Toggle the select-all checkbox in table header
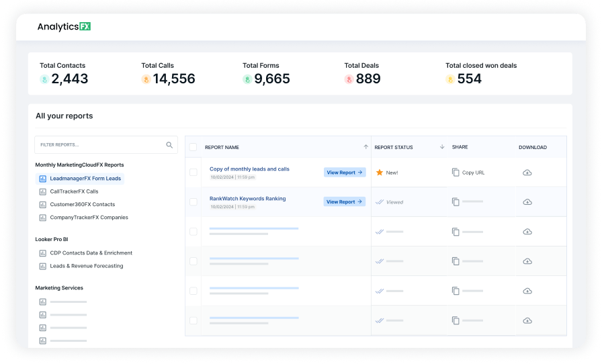 (x=193, y=147)
